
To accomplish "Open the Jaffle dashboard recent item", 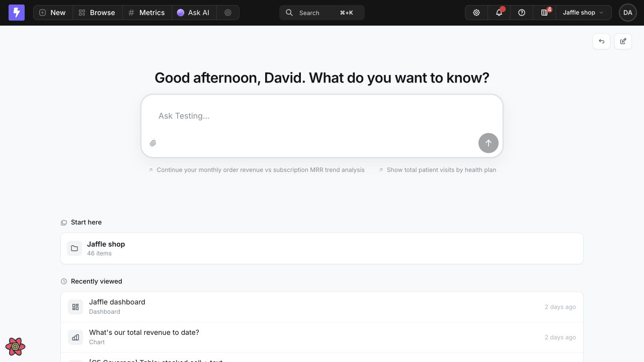I will coord(322,307).
